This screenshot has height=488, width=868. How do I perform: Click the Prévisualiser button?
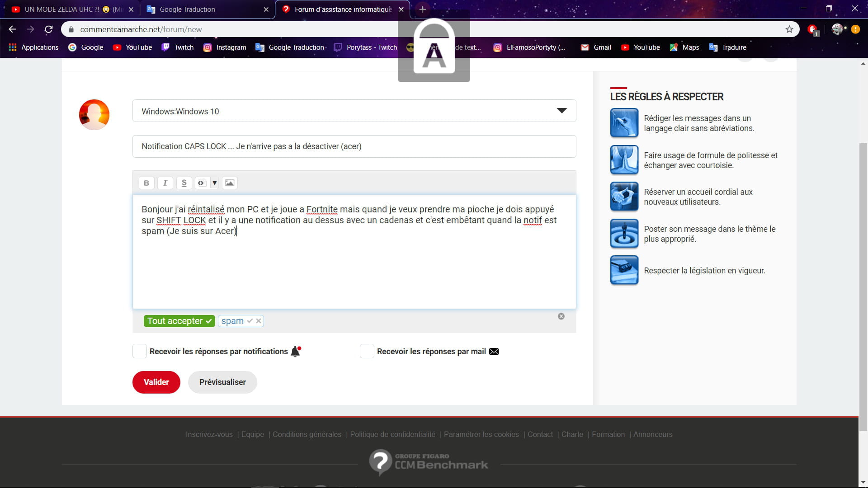222,382
